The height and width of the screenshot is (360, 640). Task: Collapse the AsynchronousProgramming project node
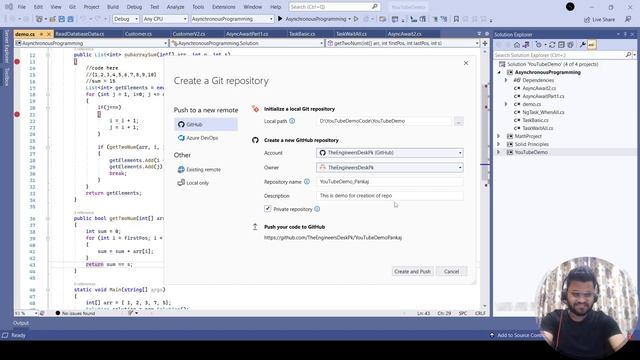coord(499,72)
